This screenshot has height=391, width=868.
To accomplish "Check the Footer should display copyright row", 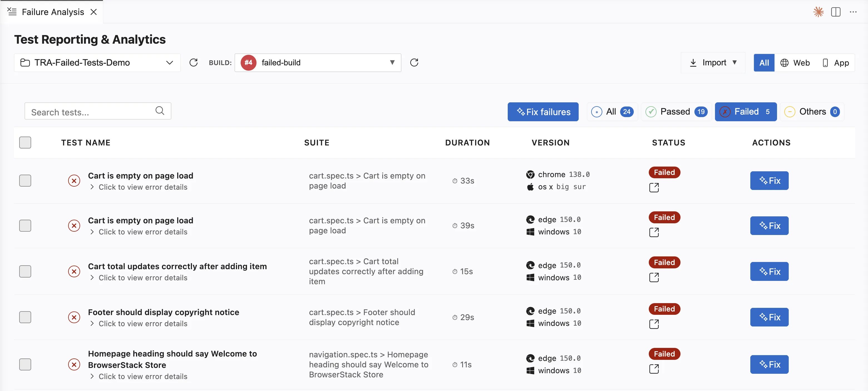I will [x=25, y=317].
